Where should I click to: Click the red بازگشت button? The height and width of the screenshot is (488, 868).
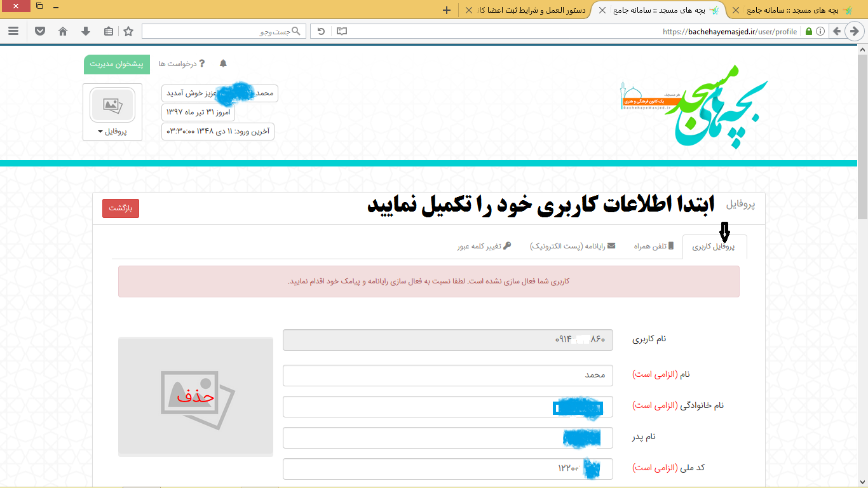[x=121, y=208]
